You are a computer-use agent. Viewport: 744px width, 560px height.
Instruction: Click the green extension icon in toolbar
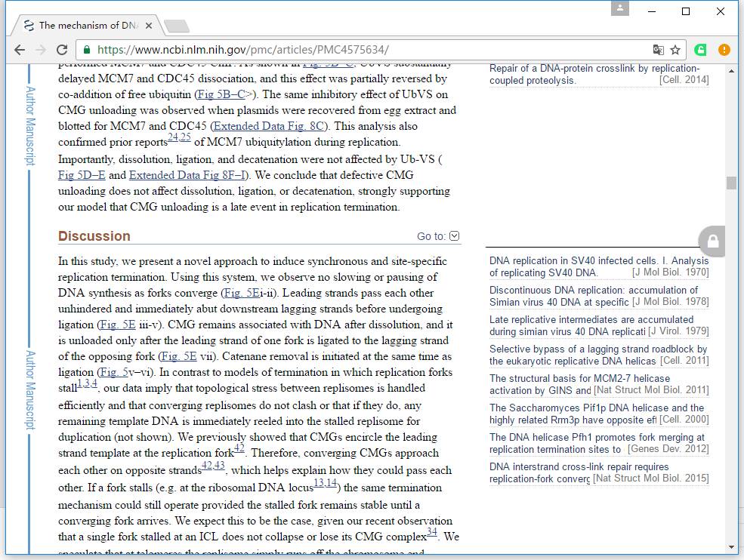(701, 50)
